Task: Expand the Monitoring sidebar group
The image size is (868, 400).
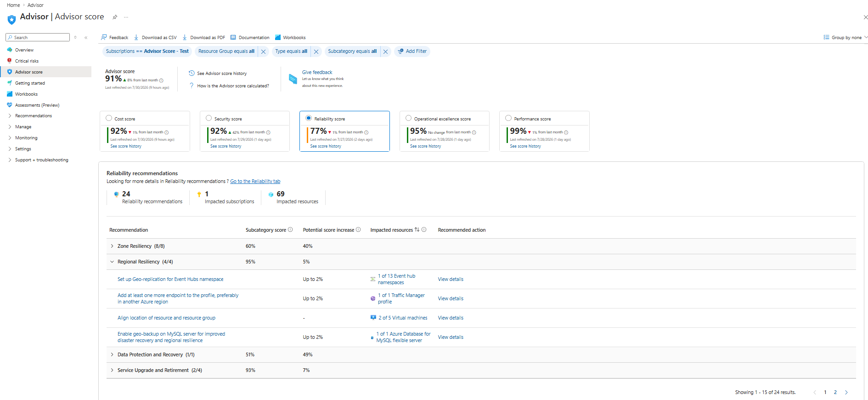Action: coord(26,138)
